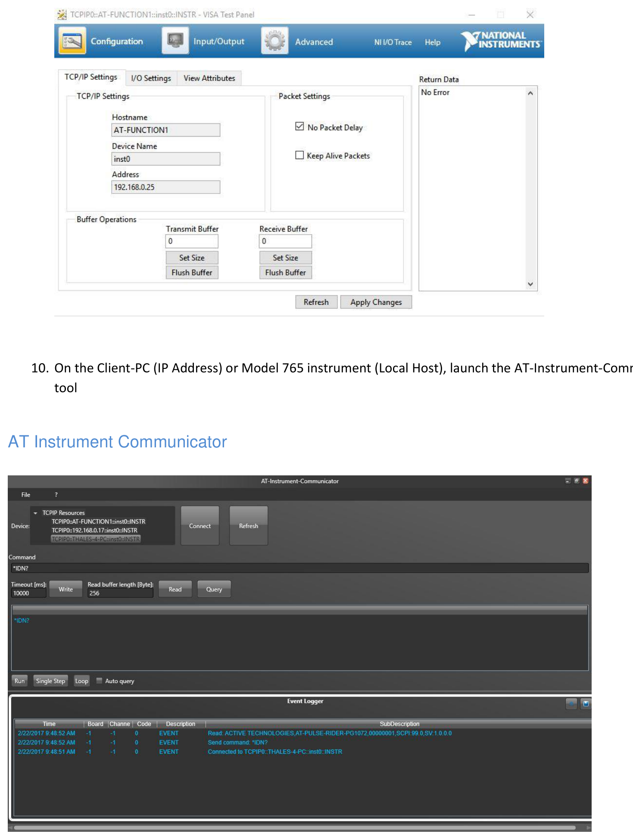
Task: Click the Apply Changes button
Action: [376, 302]
